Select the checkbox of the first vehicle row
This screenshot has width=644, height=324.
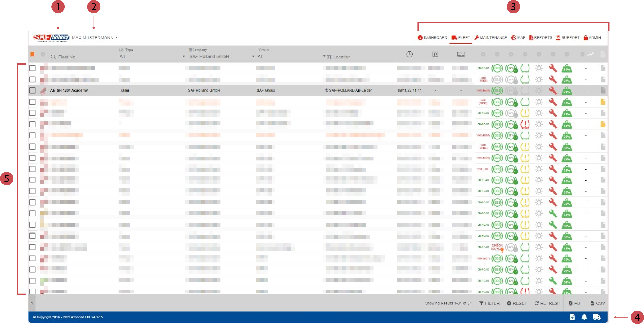pos(32,68)
